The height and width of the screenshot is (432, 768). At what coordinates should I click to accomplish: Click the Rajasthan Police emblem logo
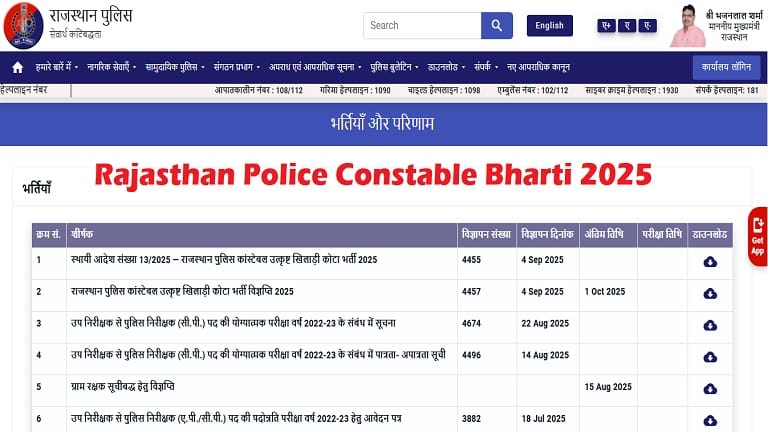[23, 25]
